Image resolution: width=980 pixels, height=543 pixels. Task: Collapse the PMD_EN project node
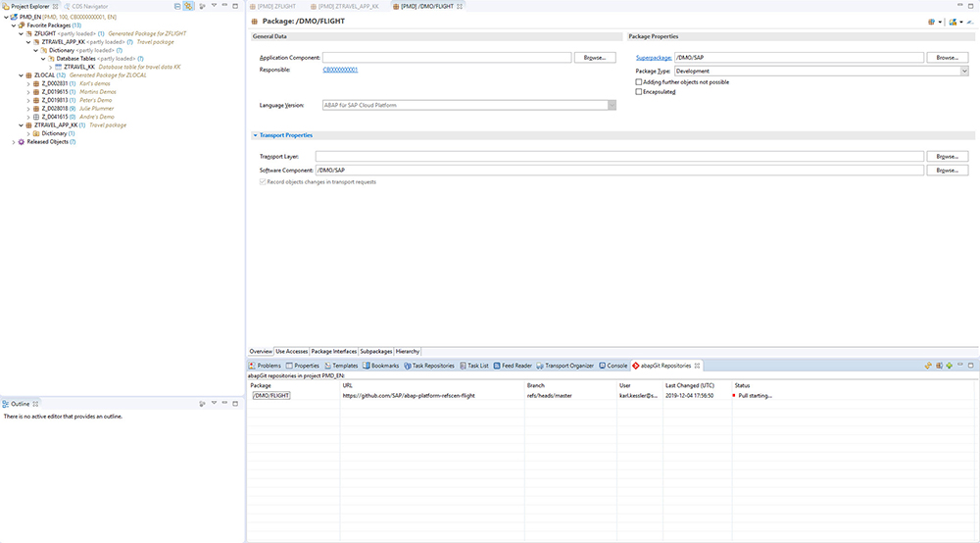click(x=6, y=17)
